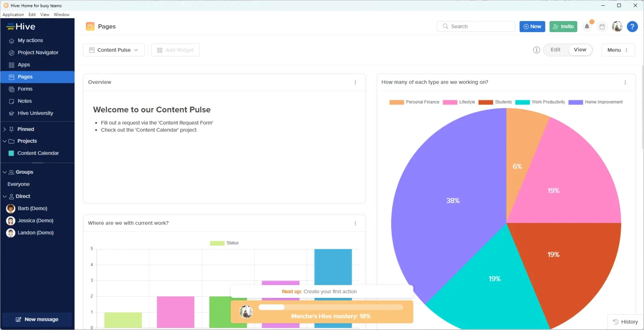The image size is (644, 330).
Task: Open current work widget three-dot options
Action: pos(355,224)
